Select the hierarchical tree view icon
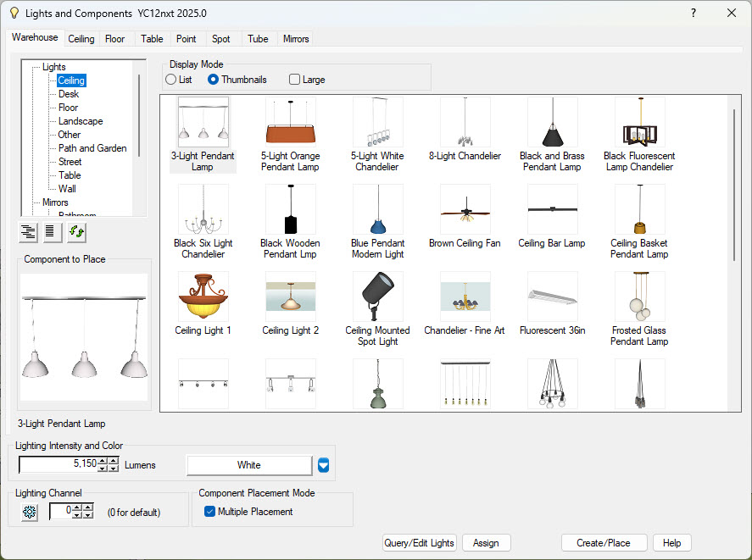 28,232
